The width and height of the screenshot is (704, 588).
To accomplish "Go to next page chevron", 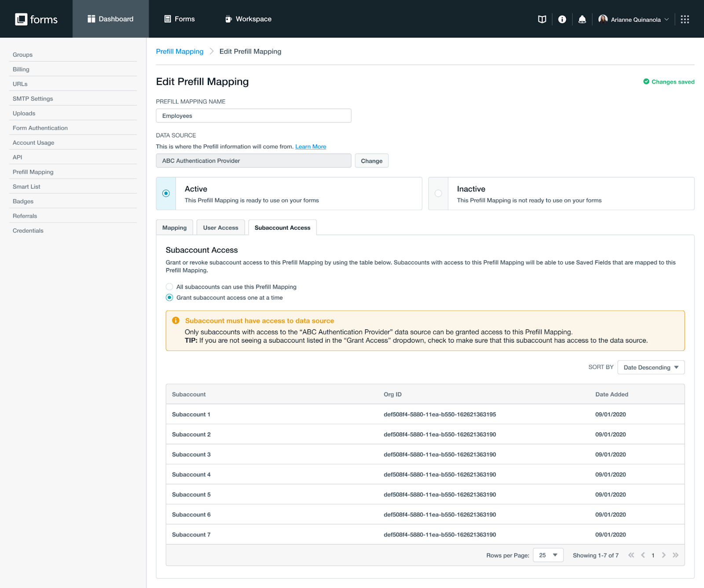I will pyautogui.click(x=664, y=555).
